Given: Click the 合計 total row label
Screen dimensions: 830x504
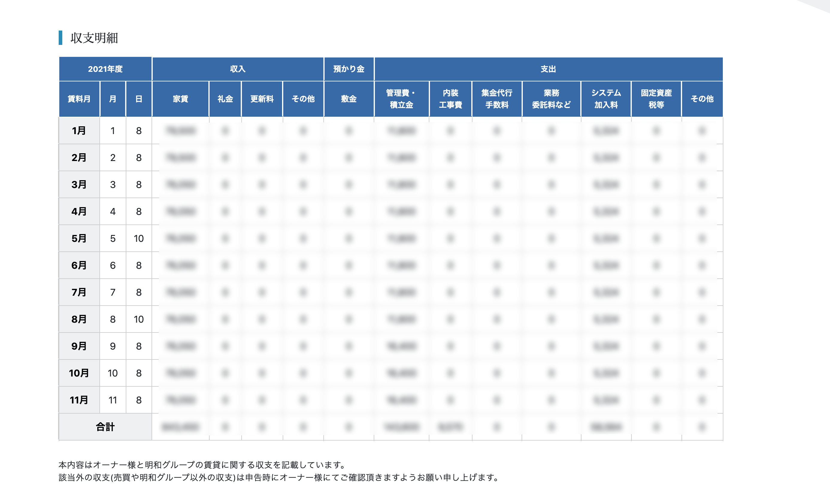Looking at the screenshot, I should [x=105, y=427].
